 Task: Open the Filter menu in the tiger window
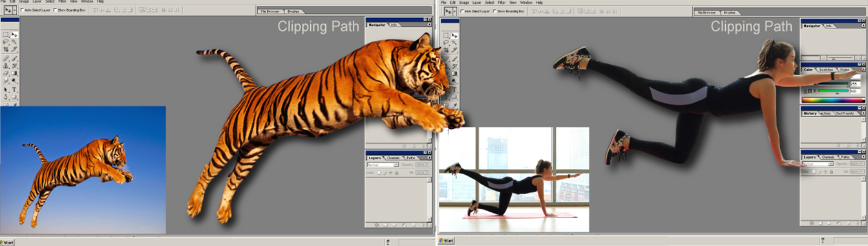(x=62, y=2)
